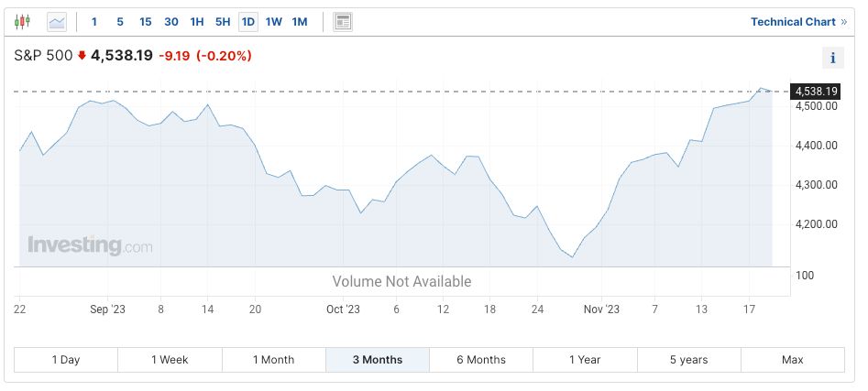The image size is (868, 391).
Task: Click the news/layout icon in toolbar
Action: [x=343, y=21]
